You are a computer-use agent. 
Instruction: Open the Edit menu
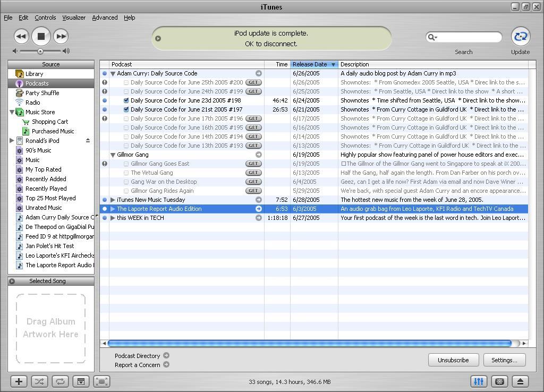point(23,18)
